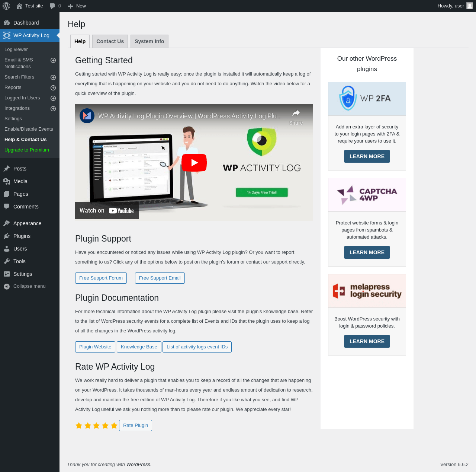Click the WP Activity Log eye icon
The image size is (476, 472).
coord(7,35)
